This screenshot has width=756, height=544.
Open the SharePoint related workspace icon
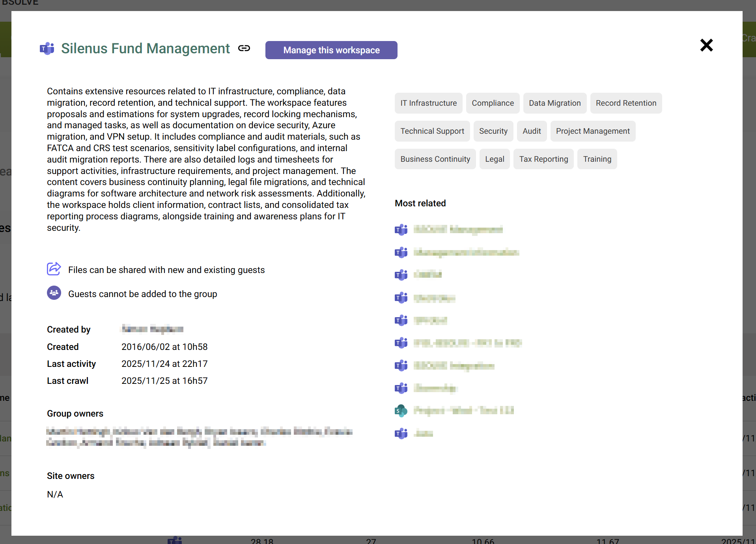[x=401, y=411]
